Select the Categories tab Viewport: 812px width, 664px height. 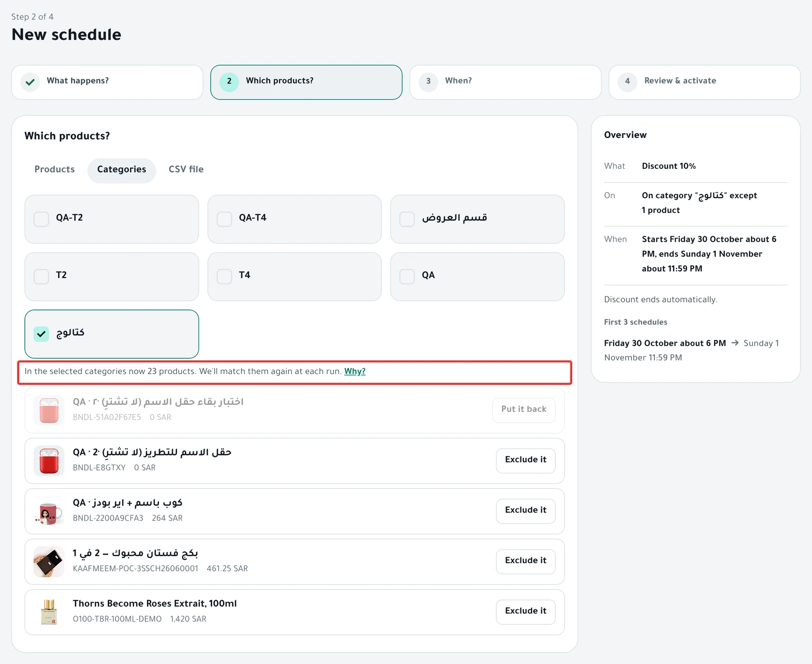pyautogui.click(x=122, y=170)
